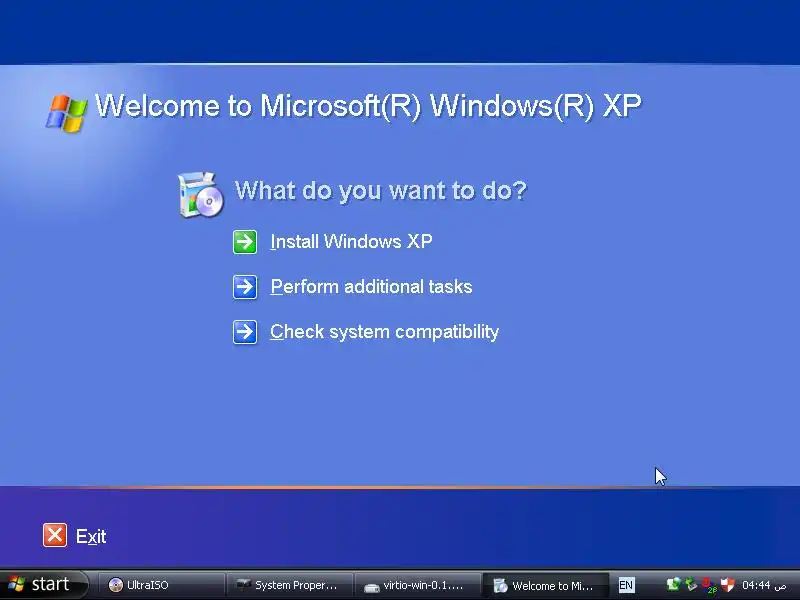Click the Welcome to Microsoft taskbar button

click(x=545, y=585)
